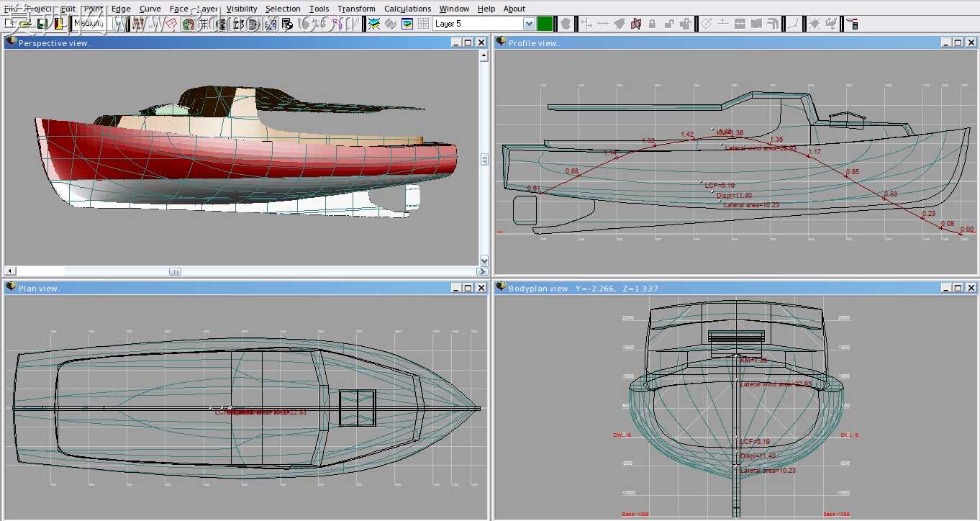Screen dimensions: 980x521
Task: Click the greyed four-square grid icon
Action: [424, 24]
